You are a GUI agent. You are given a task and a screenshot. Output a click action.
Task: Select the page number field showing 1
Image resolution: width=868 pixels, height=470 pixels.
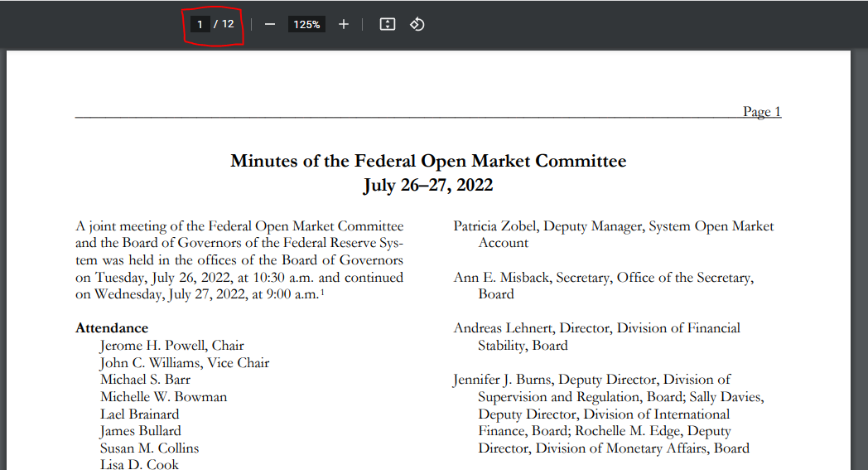pos(200,24)
